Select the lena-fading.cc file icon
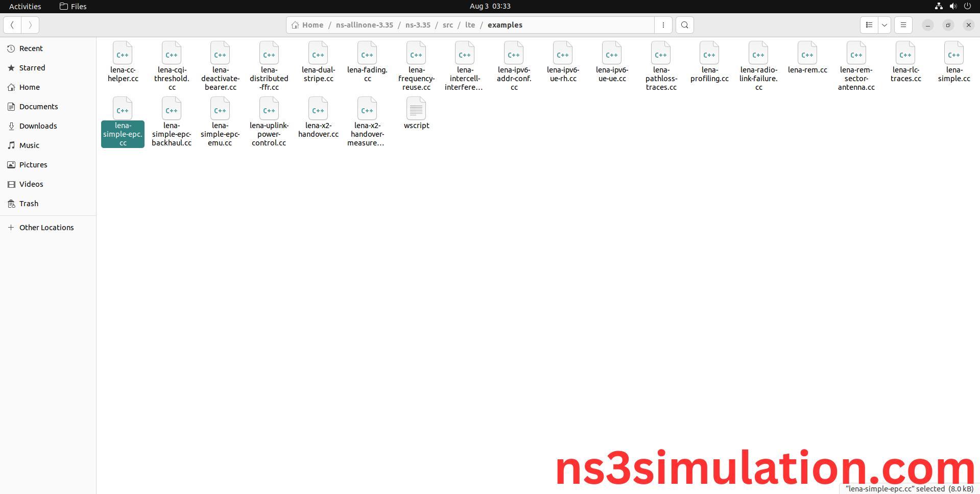Image resolution: width=980 pixels, height=494 pixels. (x=367, y=54)
